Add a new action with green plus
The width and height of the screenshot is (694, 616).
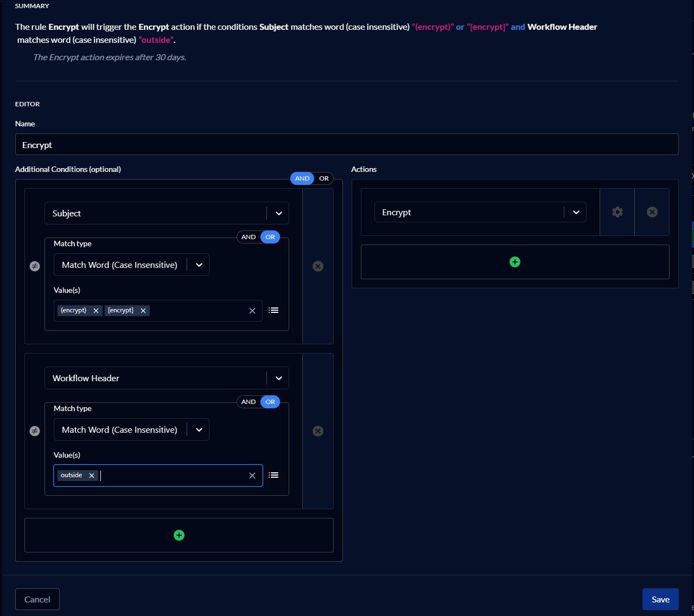[515, 262]
